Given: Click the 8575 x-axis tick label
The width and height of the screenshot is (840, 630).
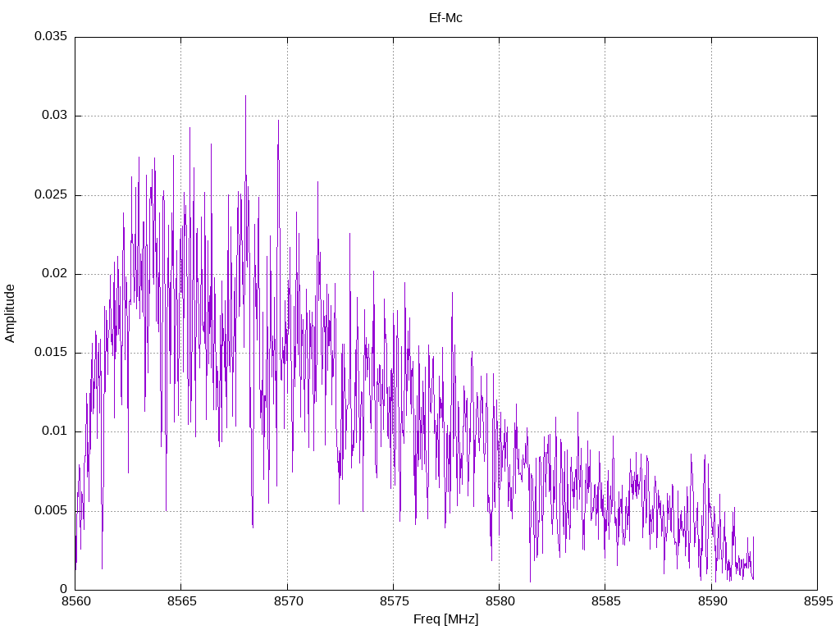Looking at the screenshot, I should pos(394,601).
